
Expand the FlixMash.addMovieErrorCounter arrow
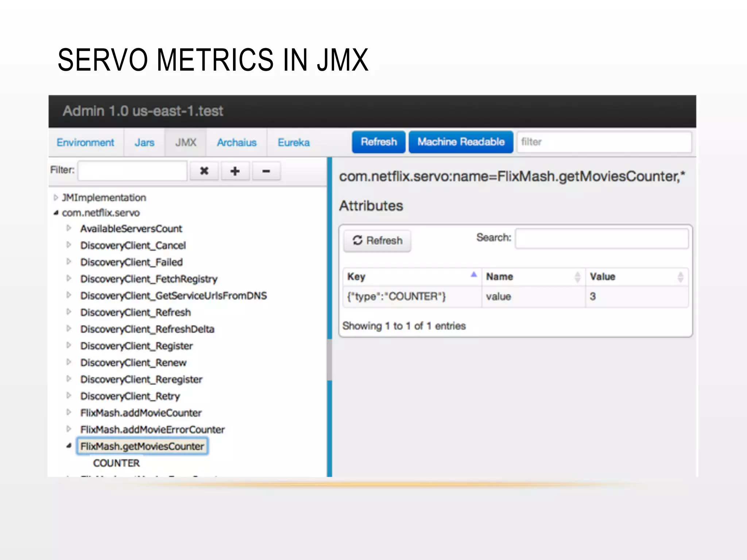coord(69,429)
